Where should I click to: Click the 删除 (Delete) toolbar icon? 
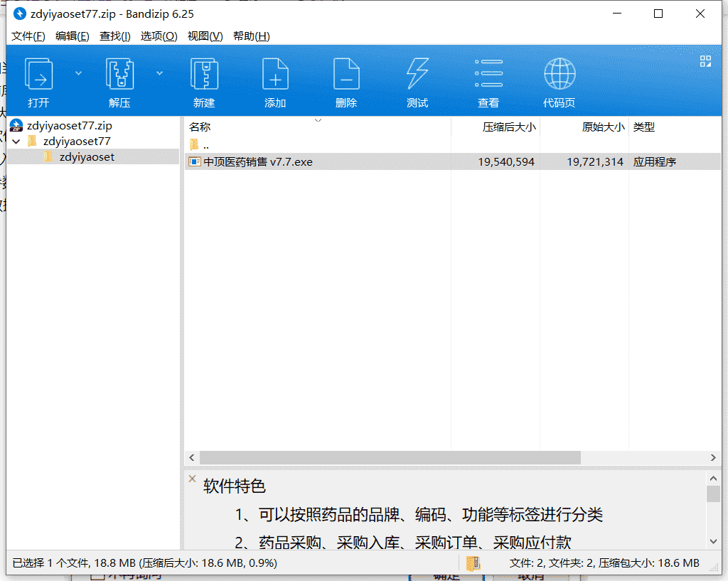coord(346,74)
